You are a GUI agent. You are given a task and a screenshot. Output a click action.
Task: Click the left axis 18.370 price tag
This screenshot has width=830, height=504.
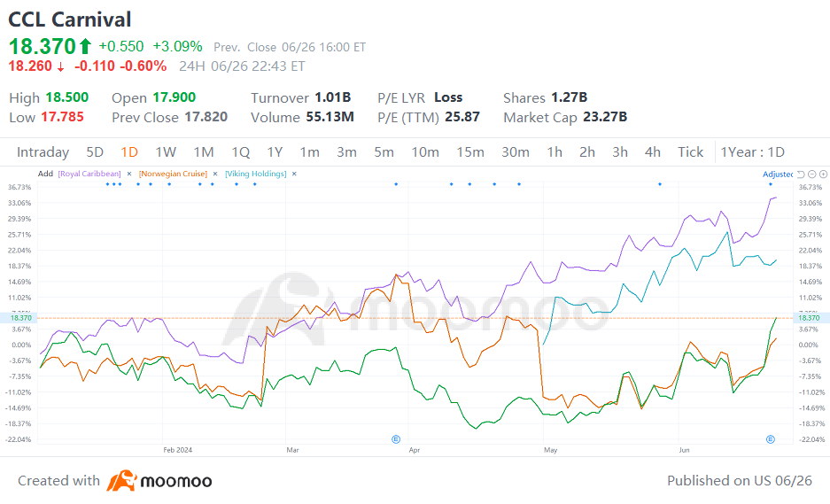pyautogui.click(x=21, y=318)
